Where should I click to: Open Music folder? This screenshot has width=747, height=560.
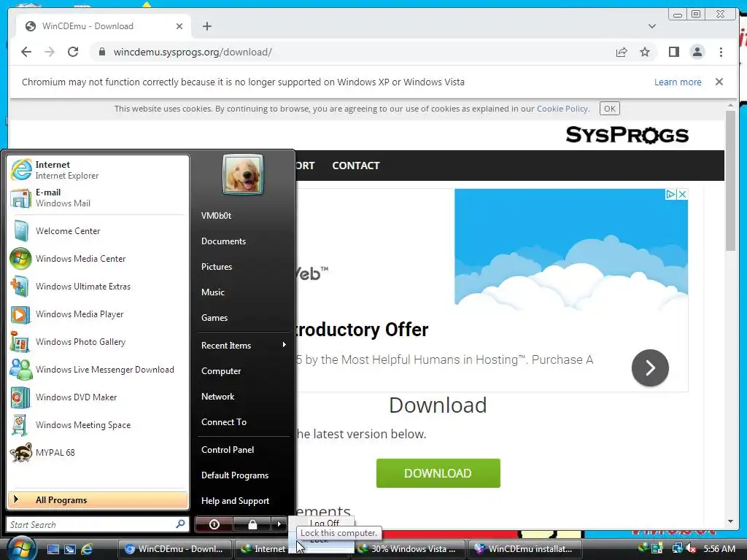point(213,292)
